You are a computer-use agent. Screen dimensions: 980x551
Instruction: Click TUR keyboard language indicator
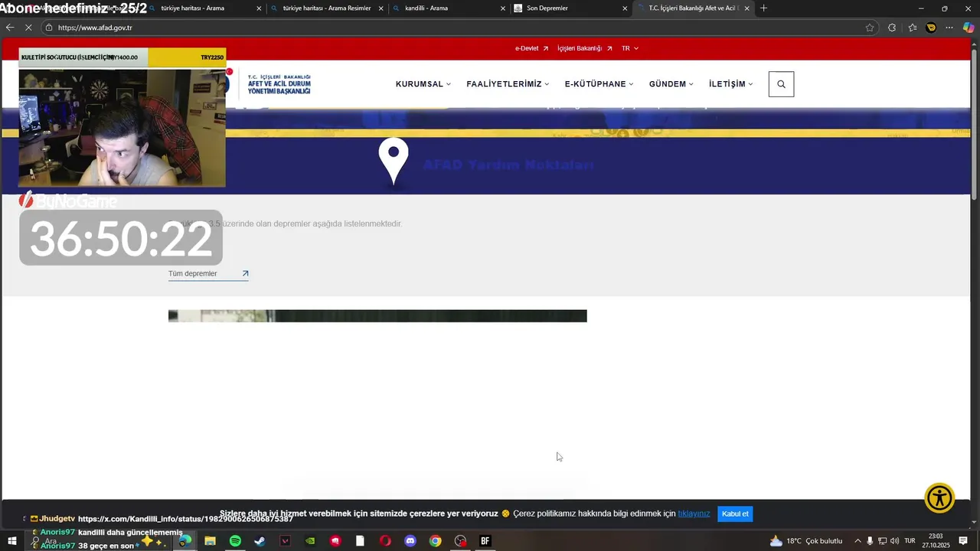coord(910,541)
